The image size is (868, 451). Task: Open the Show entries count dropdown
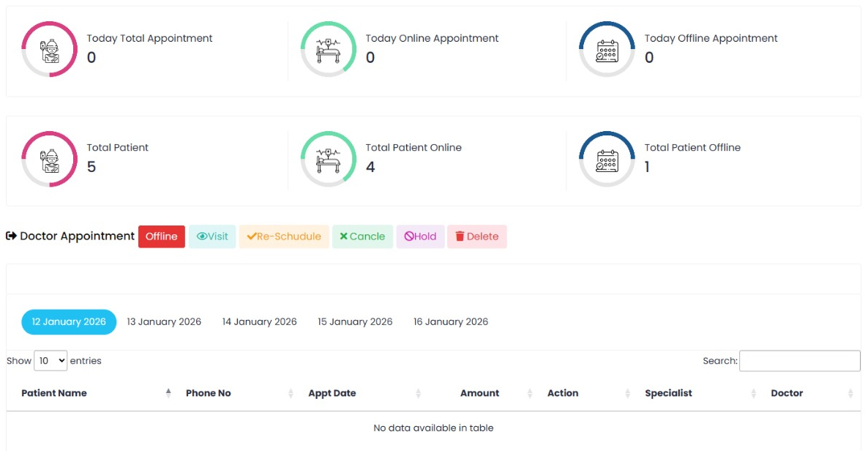tap(50, 361)
